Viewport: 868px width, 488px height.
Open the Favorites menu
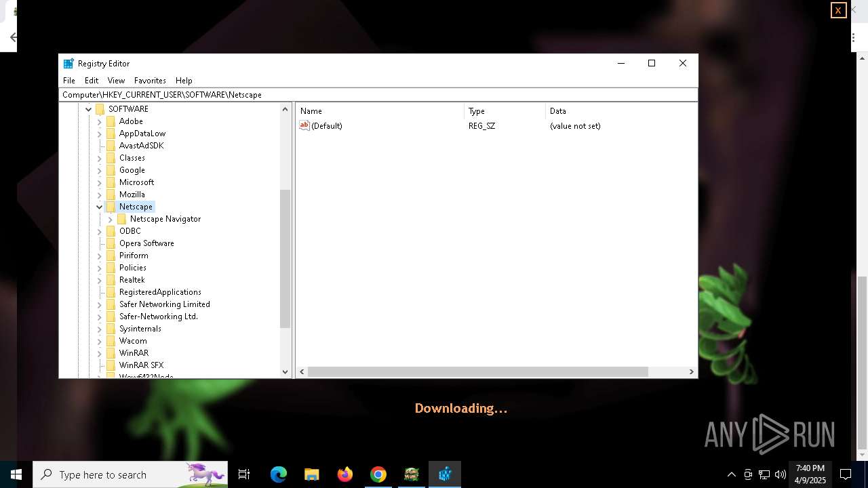pyautogui.click(x=150, y=80)
